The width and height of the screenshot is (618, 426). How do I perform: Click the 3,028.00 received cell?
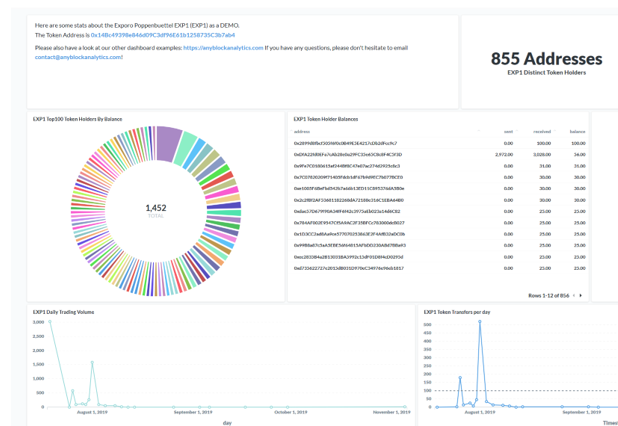[542, 154]
